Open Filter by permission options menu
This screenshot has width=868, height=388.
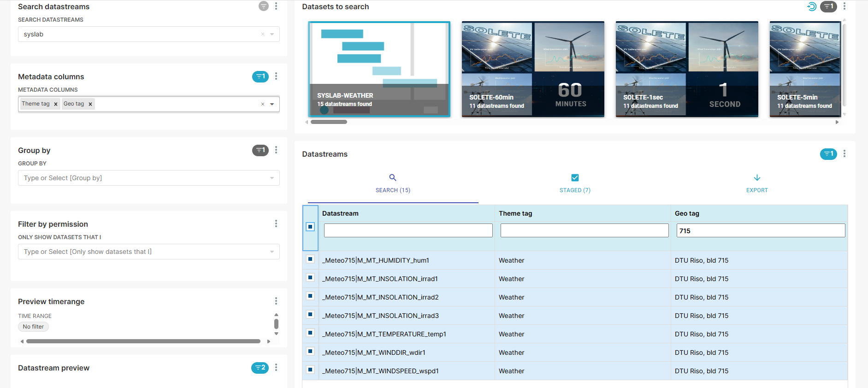click(x=276, y=224)
